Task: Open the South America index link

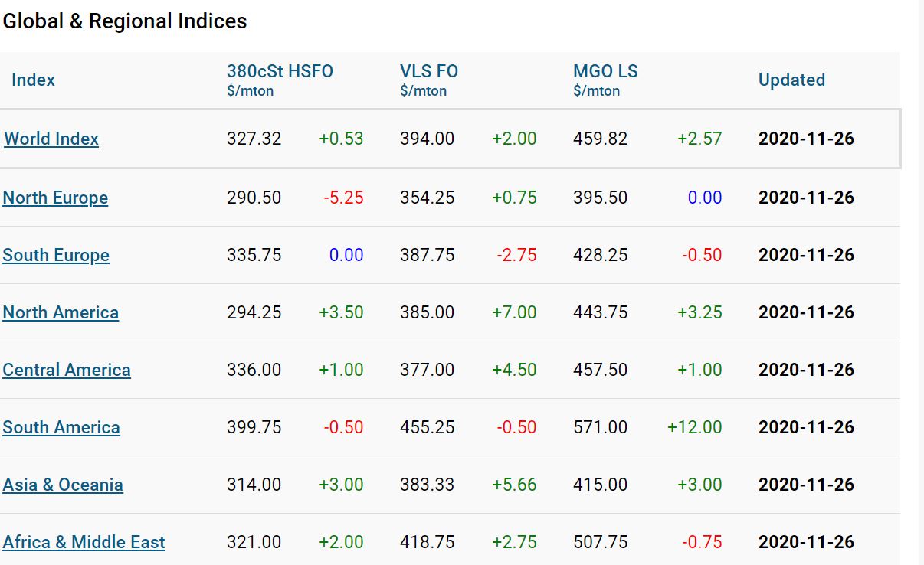Action: [x=61, y=427]
